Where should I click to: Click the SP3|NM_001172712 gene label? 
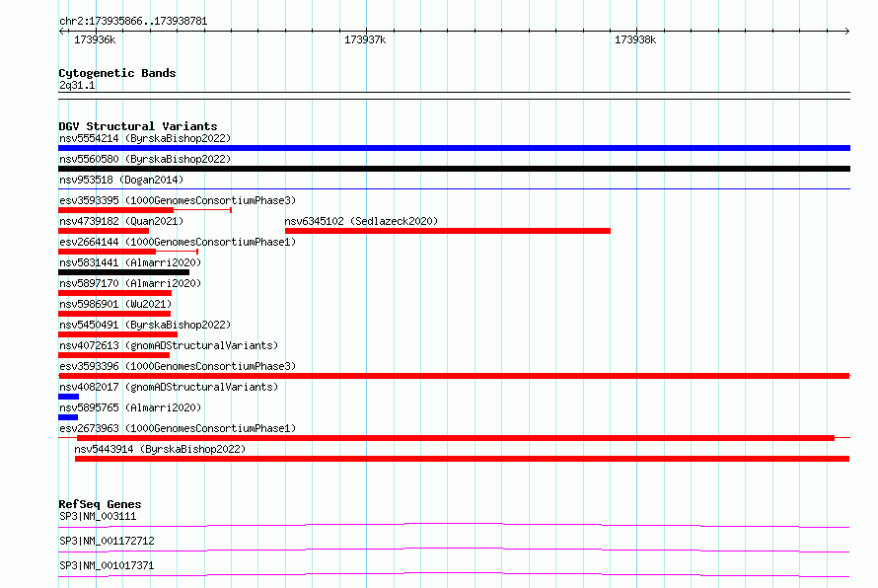coord(107,541)
